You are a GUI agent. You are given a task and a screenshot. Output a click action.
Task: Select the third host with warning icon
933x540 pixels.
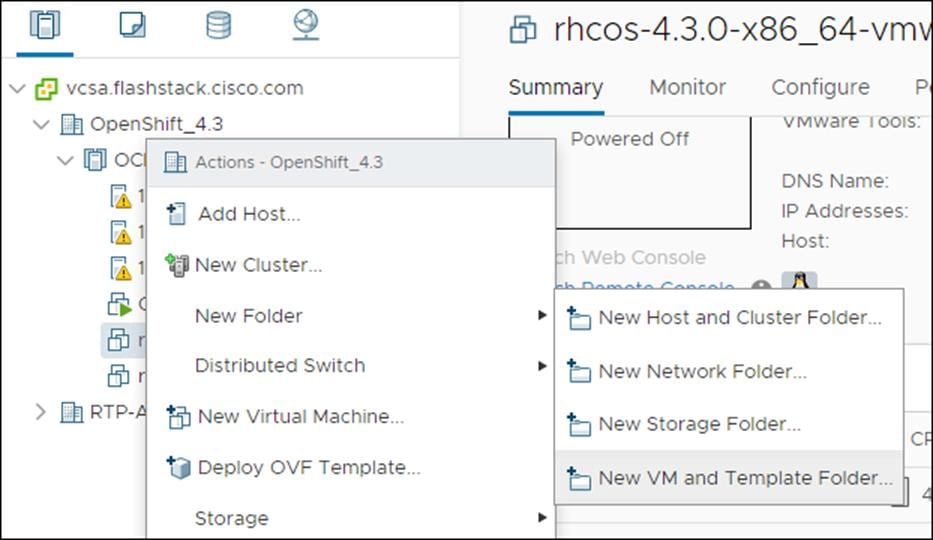point(121,268)
